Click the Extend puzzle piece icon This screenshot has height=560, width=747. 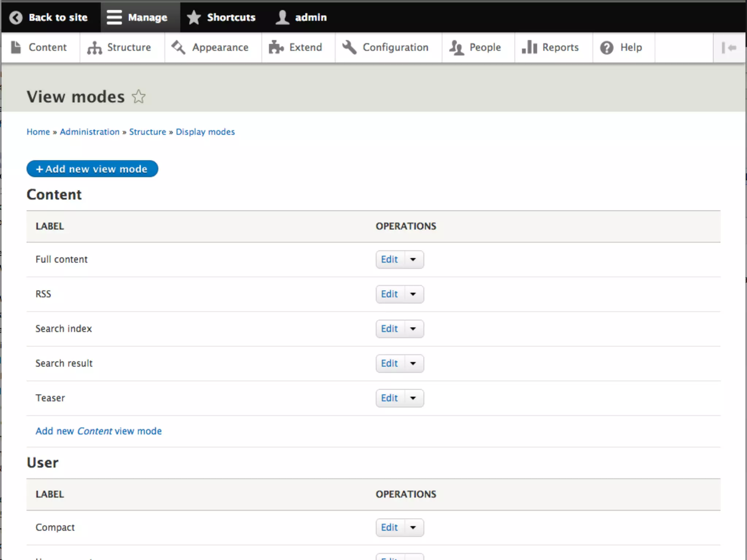(x=276, y=47)
